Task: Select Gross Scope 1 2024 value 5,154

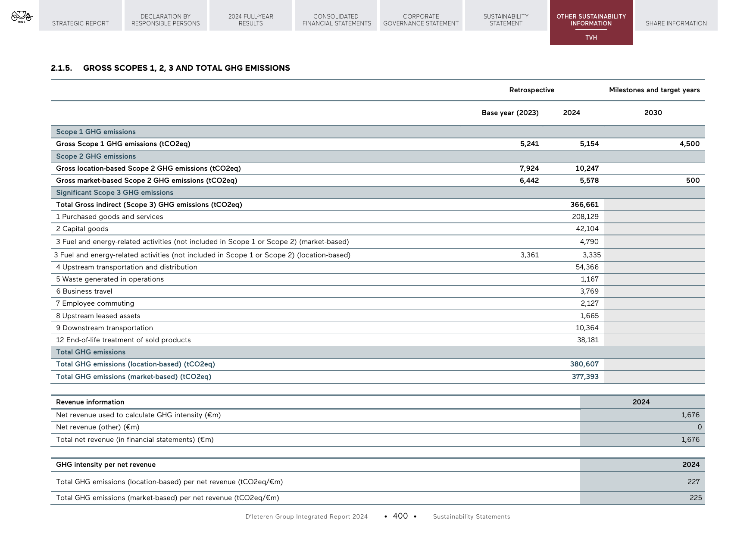Action: [x=589, y=144]
